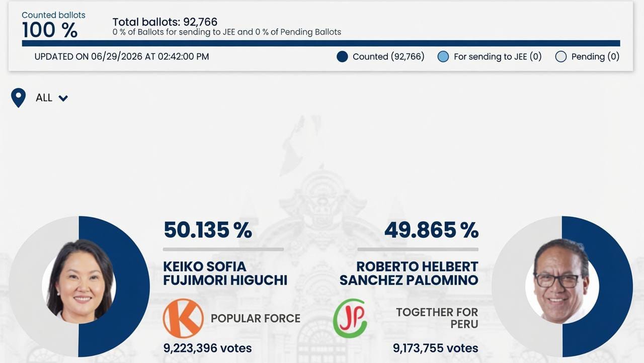Click Roberto Sanchez's portrait photo
The height and width of the screenshot is (363, 644).
click(x=562, y=282)
